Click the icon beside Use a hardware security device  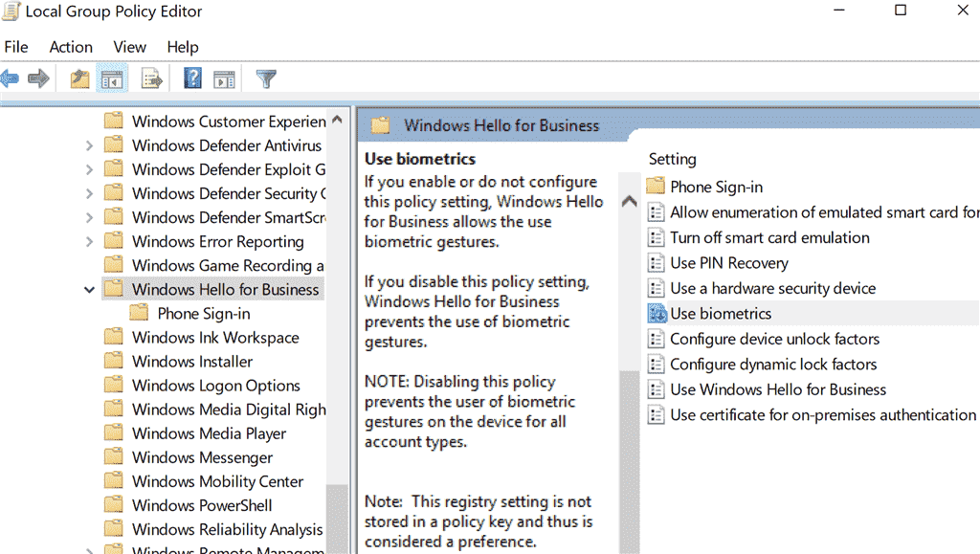pyautogui.click(x=656, y=288)
